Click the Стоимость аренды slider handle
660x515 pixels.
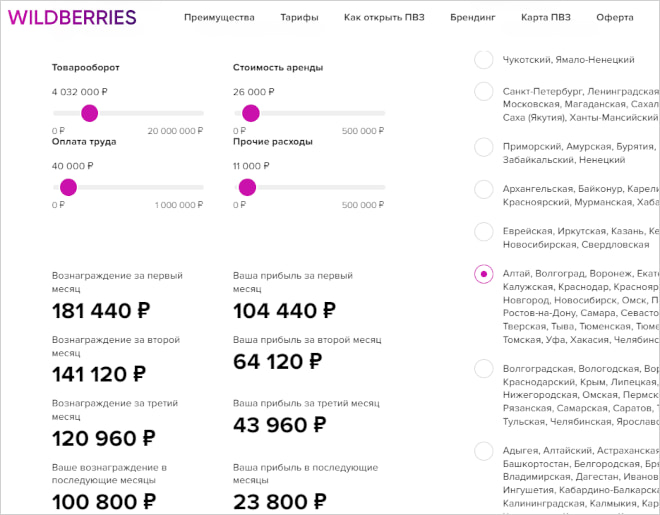click(250, 113)
